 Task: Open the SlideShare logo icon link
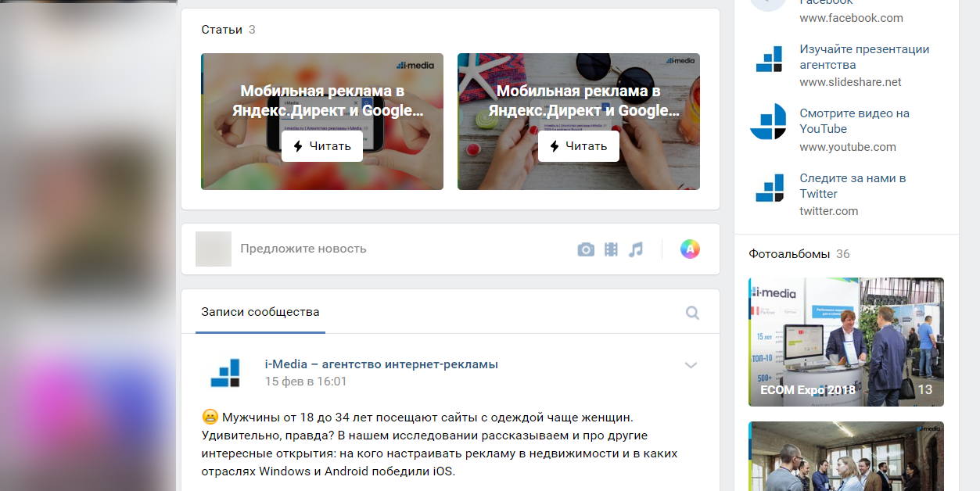769,59
